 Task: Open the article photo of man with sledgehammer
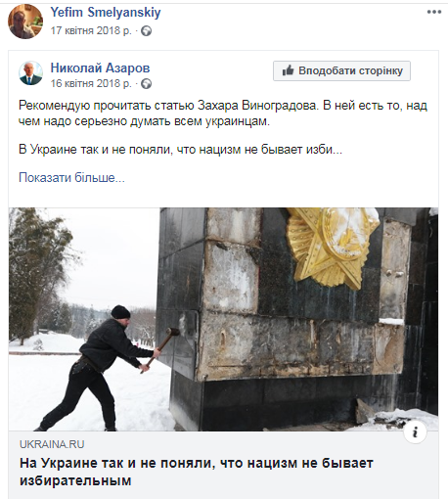pyautogui.click(x=223, y=319)
